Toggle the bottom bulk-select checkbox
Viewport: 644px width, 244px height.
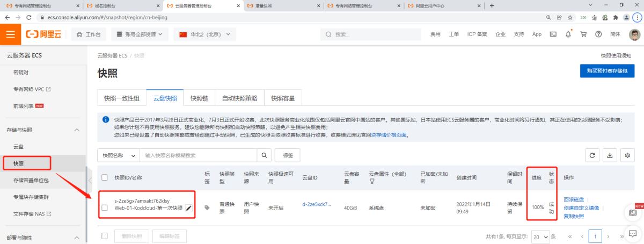[x=105, y=236]
